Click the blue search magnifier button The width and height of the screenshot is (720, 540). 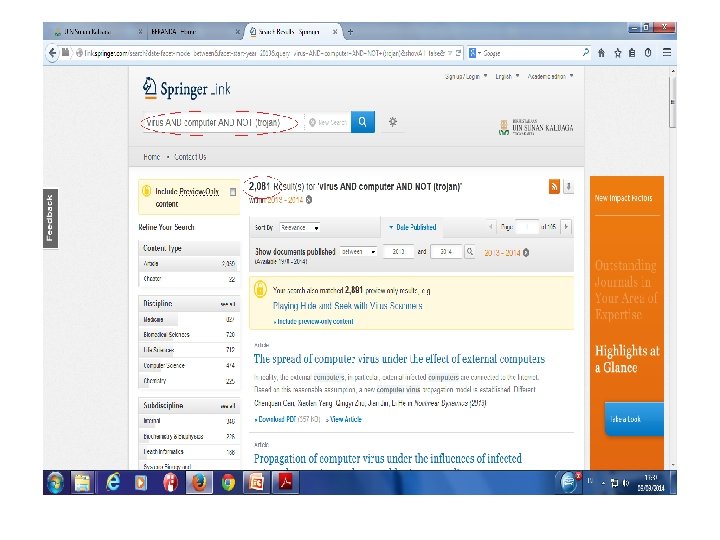[x=363, y=122]
